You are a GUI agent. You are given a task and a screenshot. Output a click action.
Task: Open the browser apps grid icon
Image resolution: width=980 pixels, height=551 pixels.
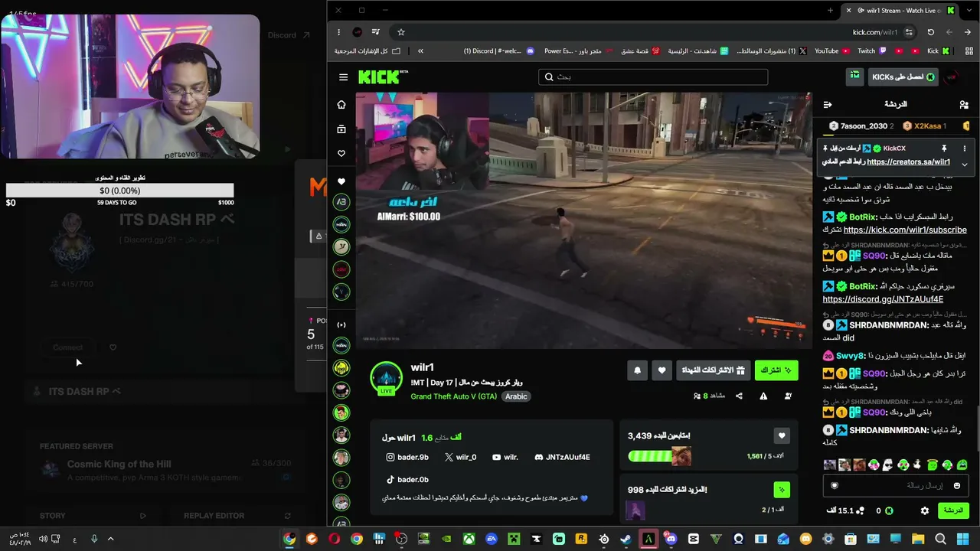tap(968, 51)
